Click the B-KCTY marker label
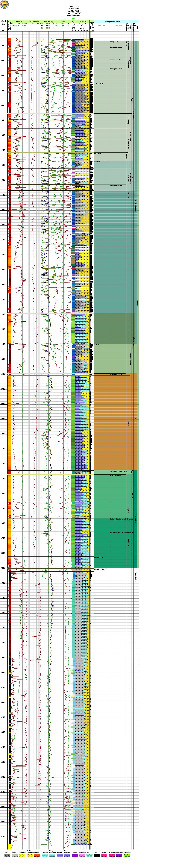This screenshot has width=176, height=868. coord(97,162)
